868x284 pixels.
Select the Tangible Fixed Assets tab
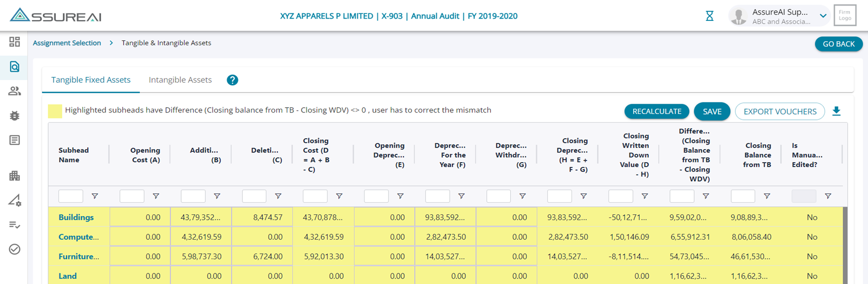91,80
